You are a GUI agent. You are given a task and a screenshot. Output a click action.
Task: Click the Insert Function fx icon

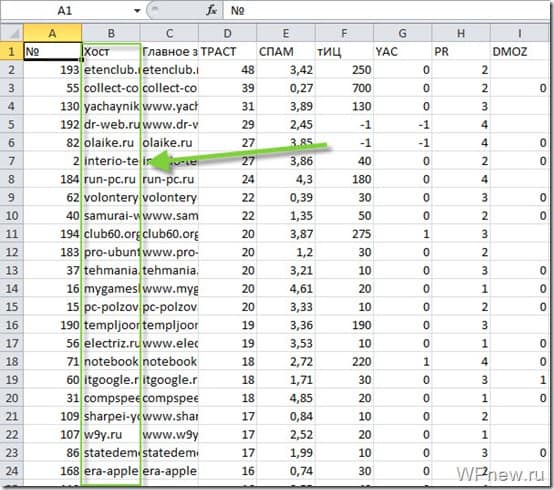[x=212, y=11]
